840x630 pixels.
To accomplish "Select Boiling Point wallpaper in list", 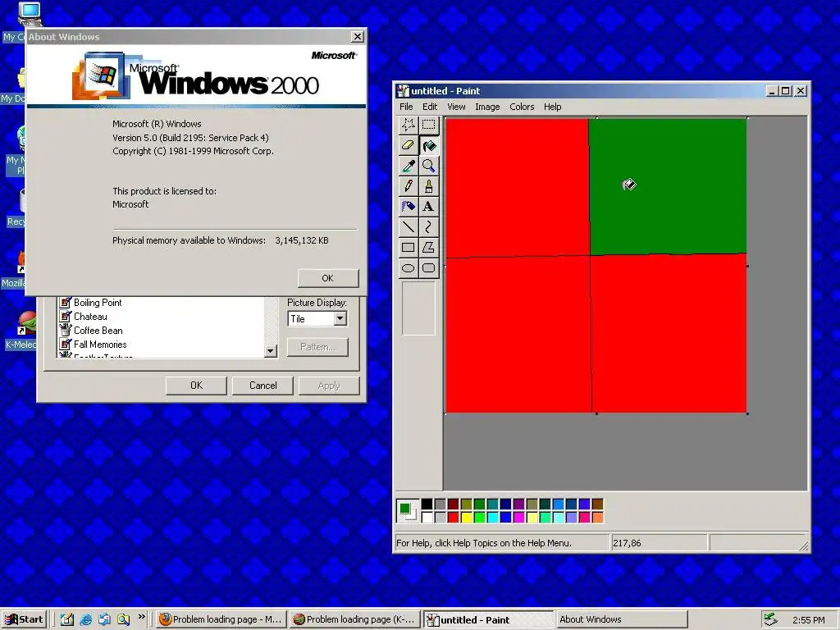I will click(98, 303).
